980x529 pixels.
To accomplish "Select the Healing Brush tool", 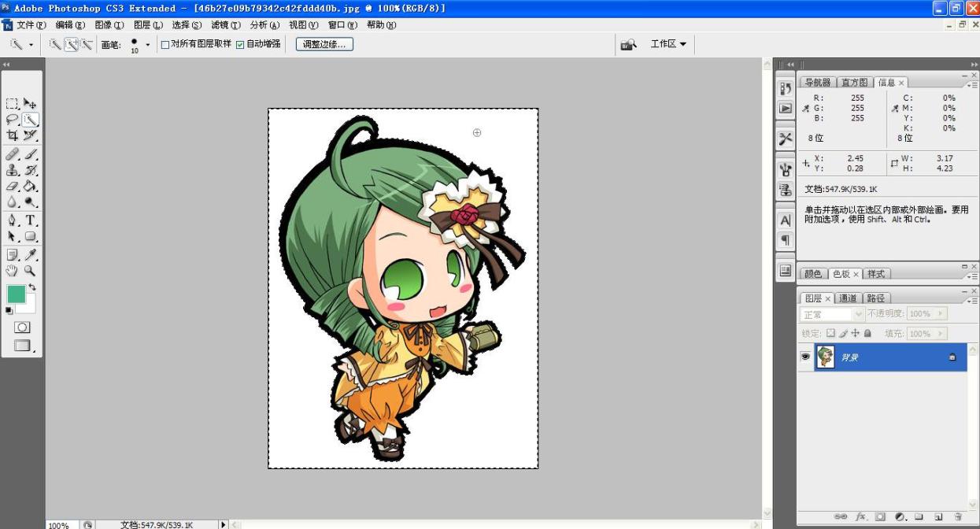I will tap(13, 154).
